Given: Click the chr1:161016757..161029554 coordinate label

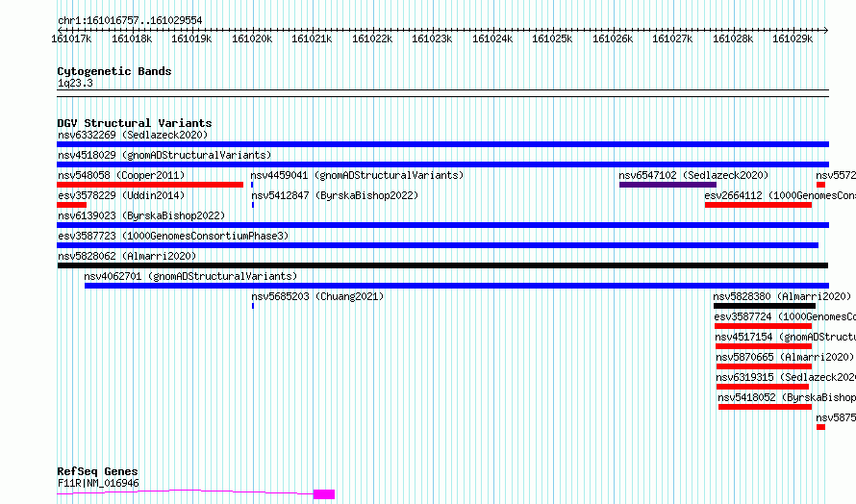Looking at the screenshot, I should click(130, 21).
